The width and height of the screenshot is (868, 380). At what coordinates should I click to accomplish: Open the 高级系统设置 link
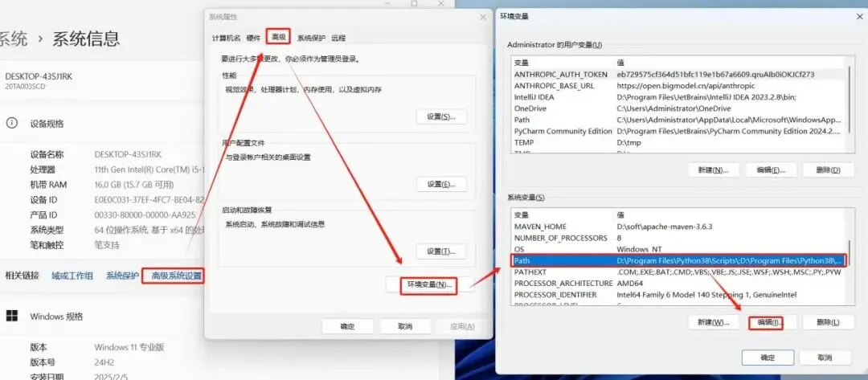176,276
